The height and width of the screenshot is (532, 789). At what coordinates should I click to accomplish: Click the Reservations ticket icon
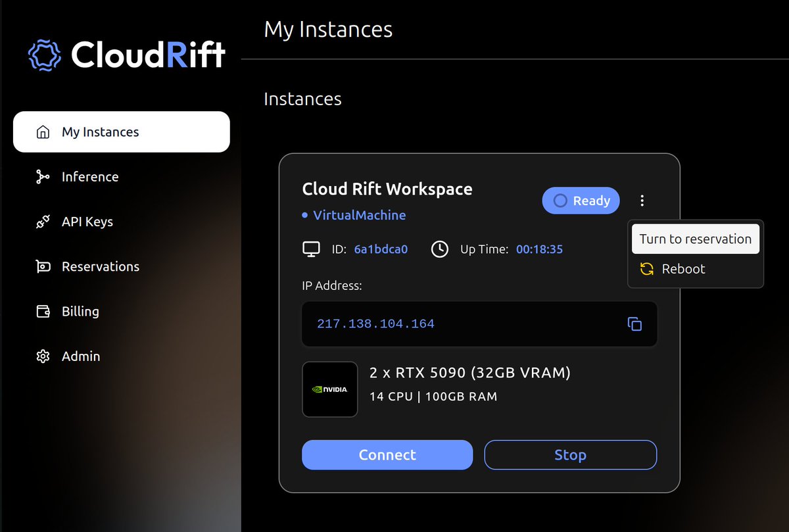[43, 266]
